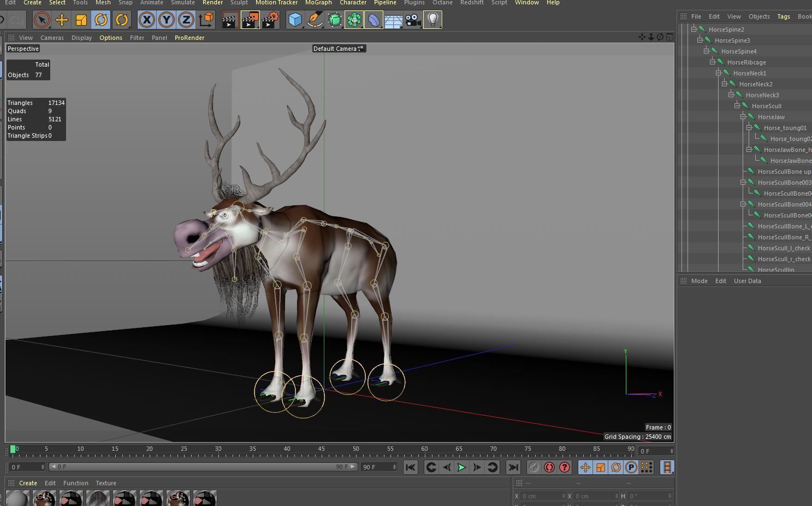Toggle position keyframe recording
This screenshot has width=812, height=506.
(585, 467)
